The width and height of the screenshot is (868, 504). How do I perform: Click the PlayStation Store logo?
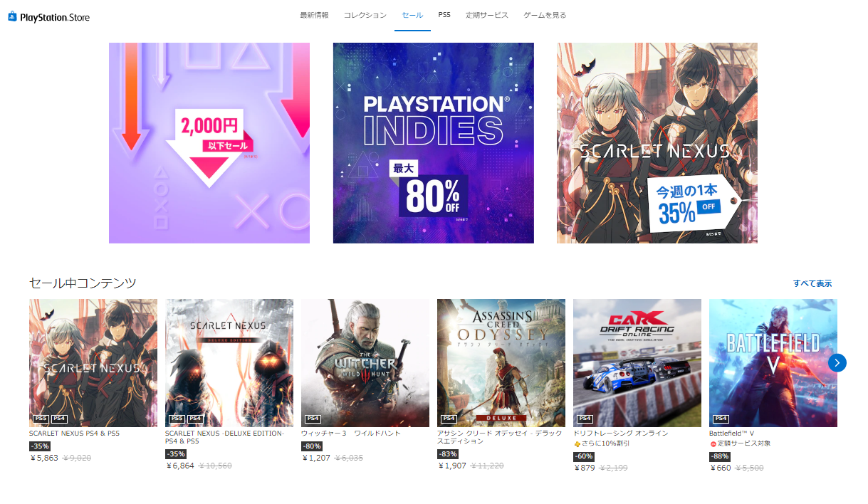pos(49,16)
